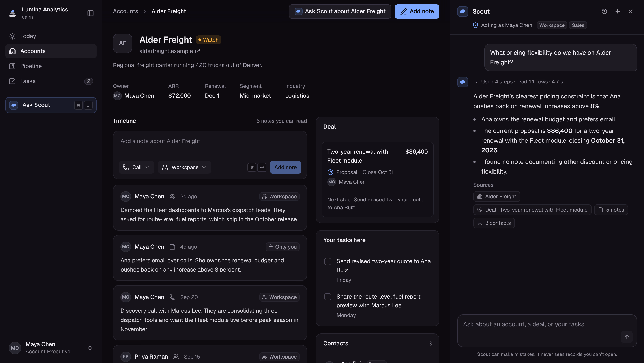The width and height of the screenshot is (644, 363).
Task: Check Send revised two-year quote task
Action: tap(328, 261)
